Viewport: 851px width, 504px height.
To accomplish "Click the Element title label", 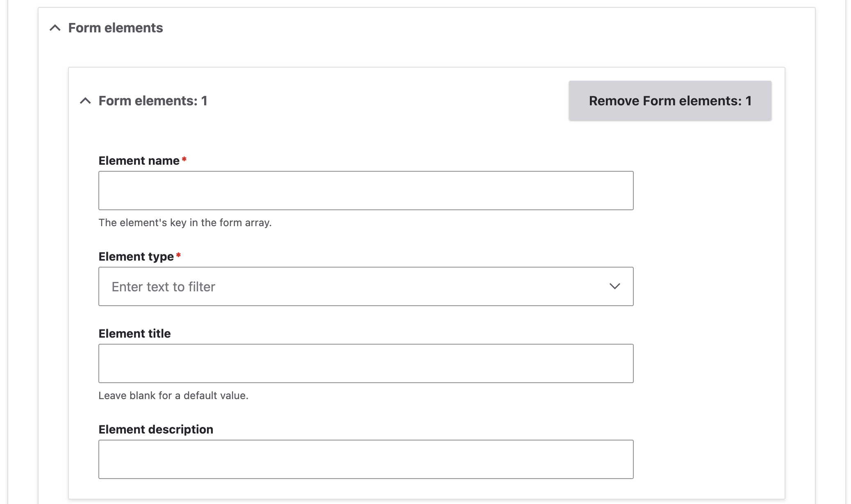I will pos(134,334).
